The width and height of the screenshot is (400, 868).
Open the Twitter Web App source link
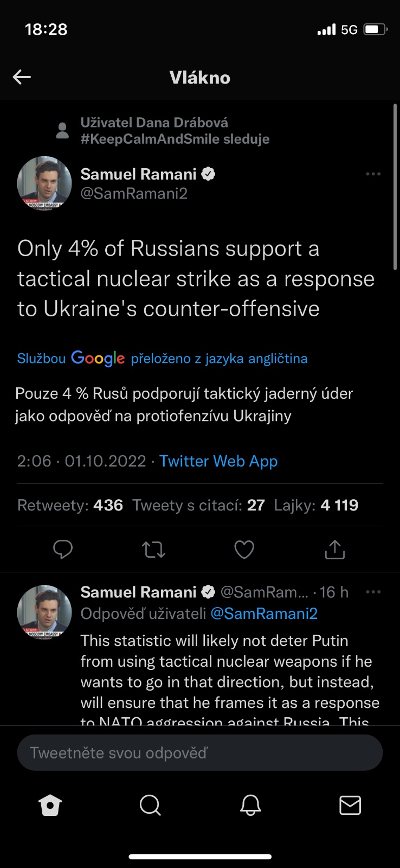point(218,461)
